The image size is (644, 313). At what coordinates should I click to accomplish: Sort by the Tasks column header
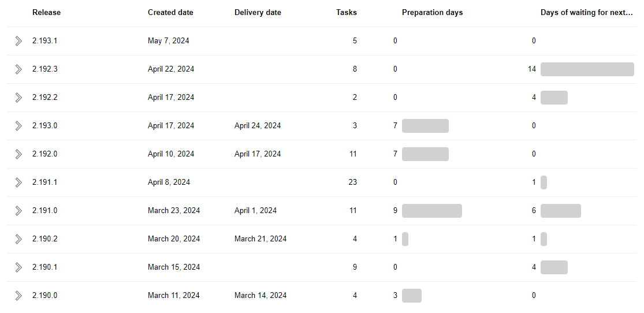pos(346,13)
